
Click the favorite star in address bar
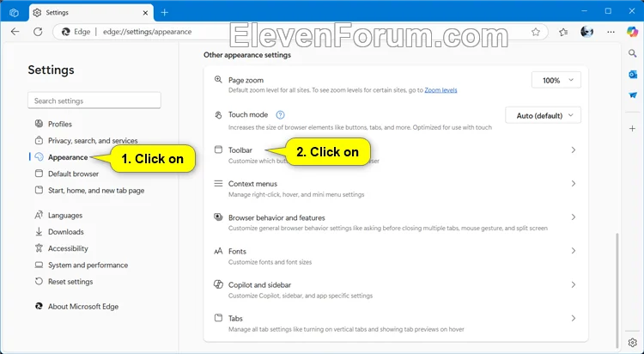coord(536,32)
